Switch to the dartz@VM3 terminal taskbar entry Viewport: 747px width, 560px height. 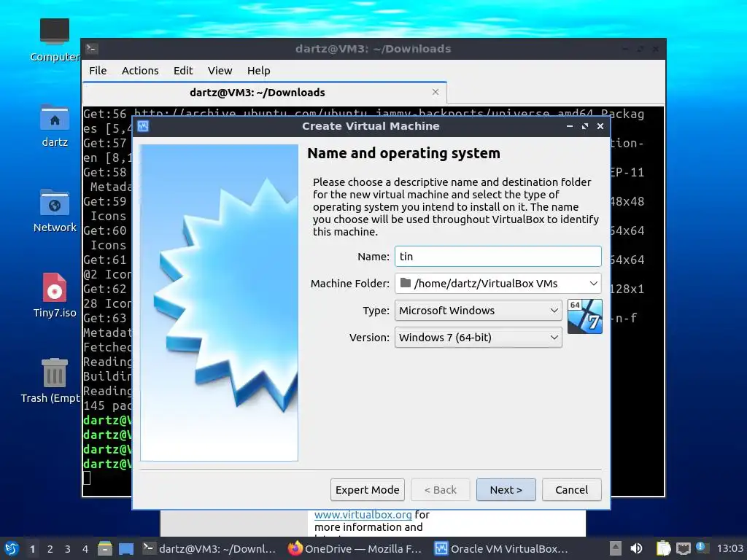pyautogui.click(x=210, y=548)
